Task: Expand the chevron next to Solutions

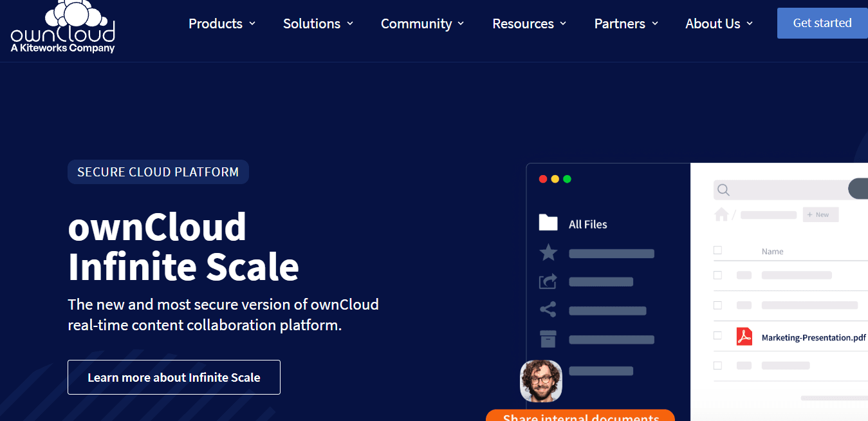Action: coord(350,24)
